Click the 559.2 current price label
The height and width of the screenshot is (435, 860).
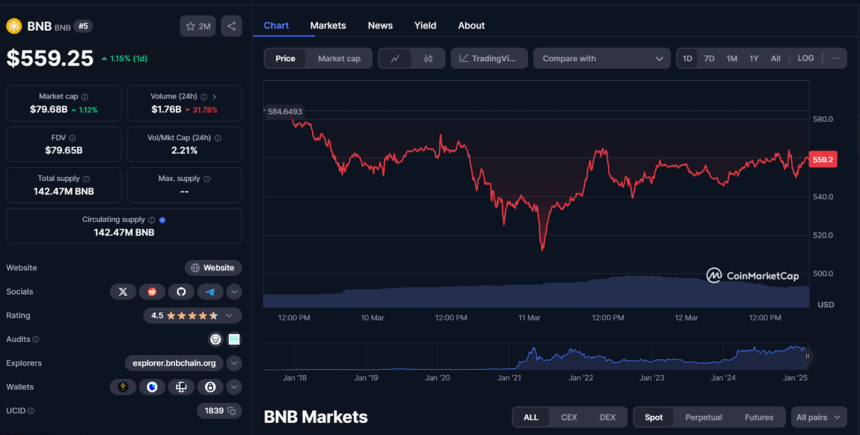pyautogui.click(x=823, y=160)
